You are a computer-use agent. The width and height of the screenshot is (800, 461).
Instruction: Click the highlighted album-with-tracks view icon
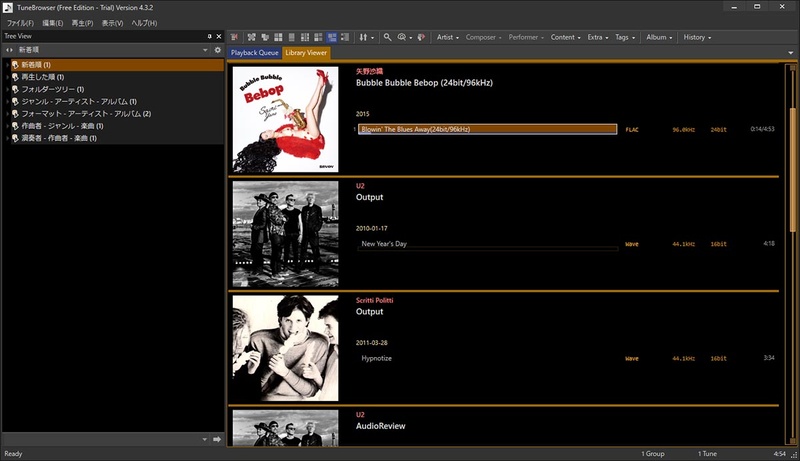point(332,37)
